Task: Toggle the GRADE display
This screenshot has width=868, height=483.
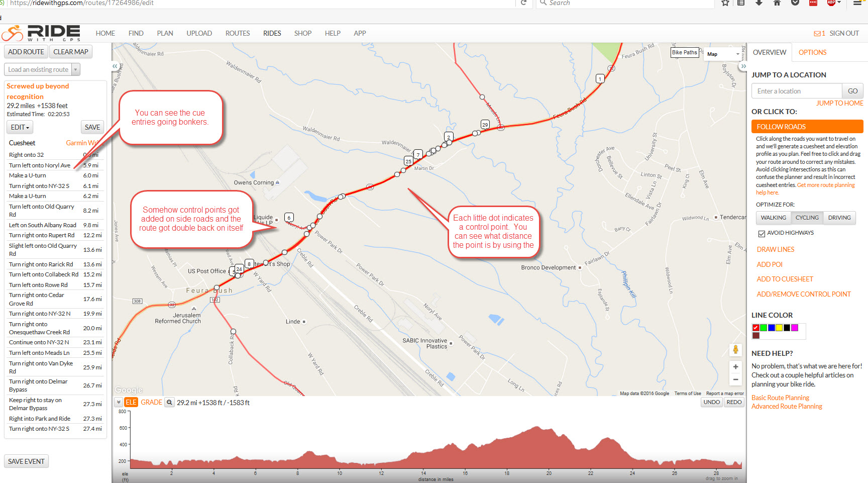Action: click(x=151, y=402)
